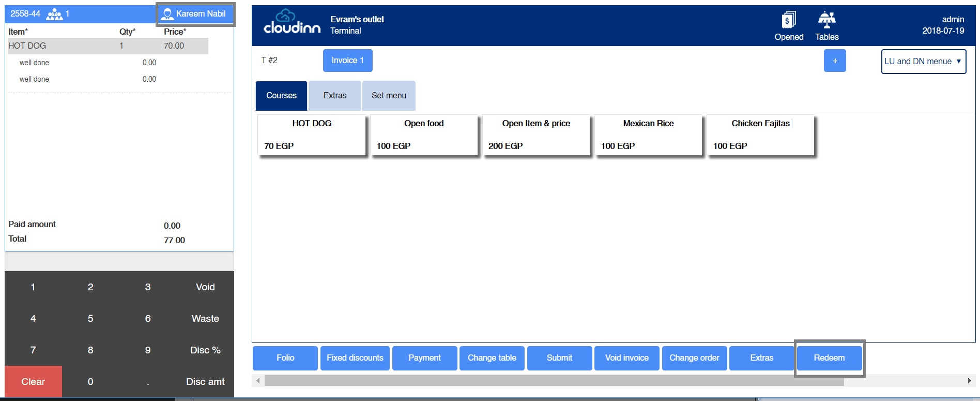Viewport: 980px width, 401px height.
Task: Click the Disc % button
Action: click(x=205, y=350)
